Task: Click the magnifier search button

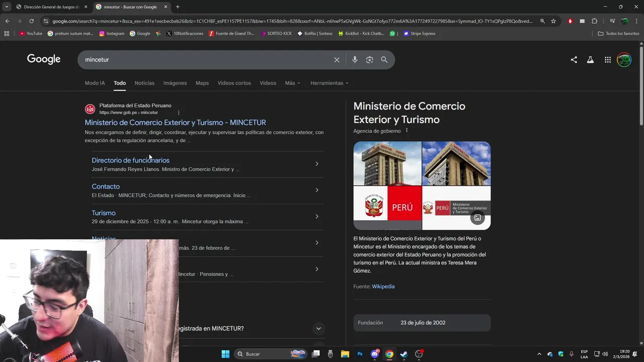Action: click(x=384, y=60)
